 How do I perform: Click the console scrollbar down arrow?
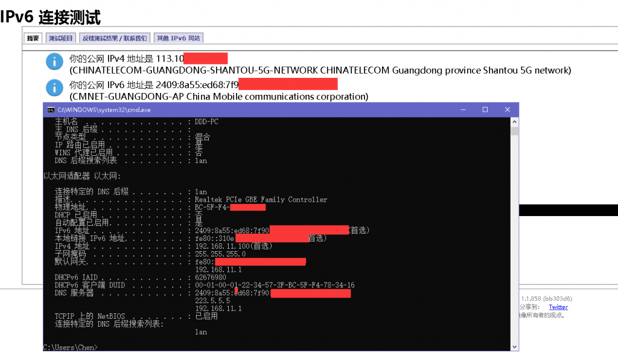click(x=514, y=346)
